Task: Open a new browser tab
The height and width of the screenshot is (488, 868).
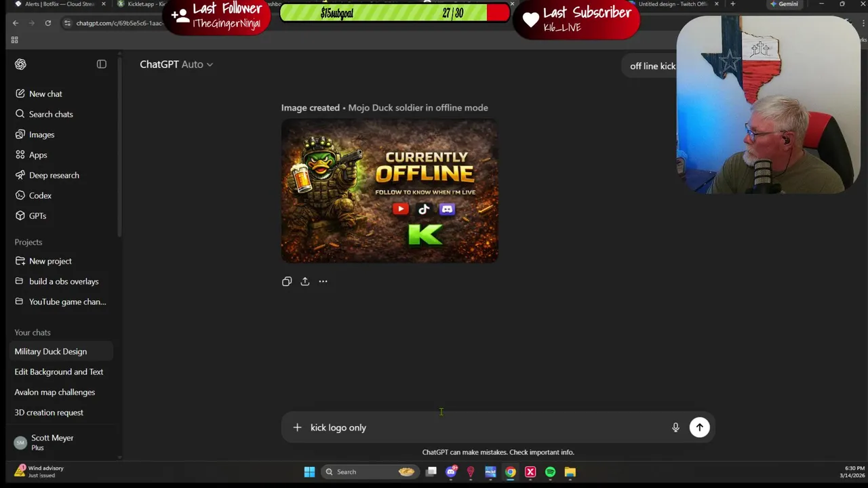Action: coord(732,4)
